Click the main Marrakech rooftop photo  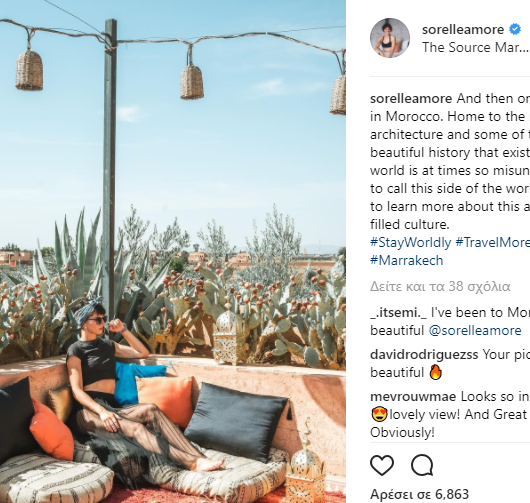[173, 252]
